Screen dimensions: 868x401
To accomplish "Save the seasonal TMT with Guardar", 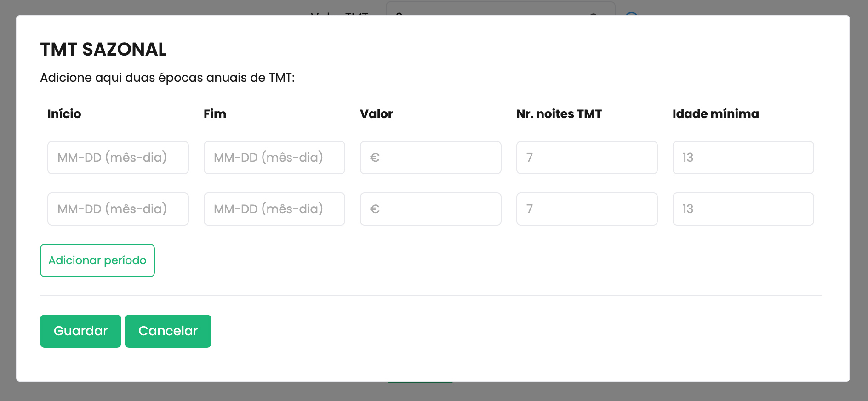I will click(80, 331).
